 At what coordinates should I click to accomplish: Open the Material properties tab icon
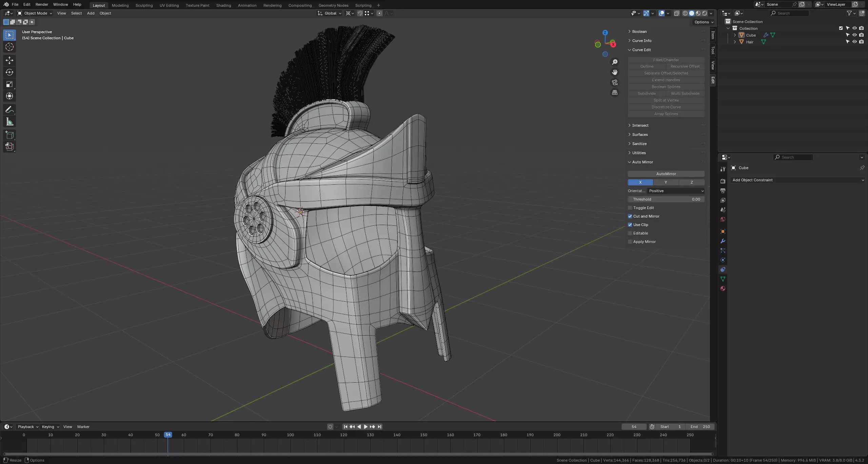(x=723, y=288)
